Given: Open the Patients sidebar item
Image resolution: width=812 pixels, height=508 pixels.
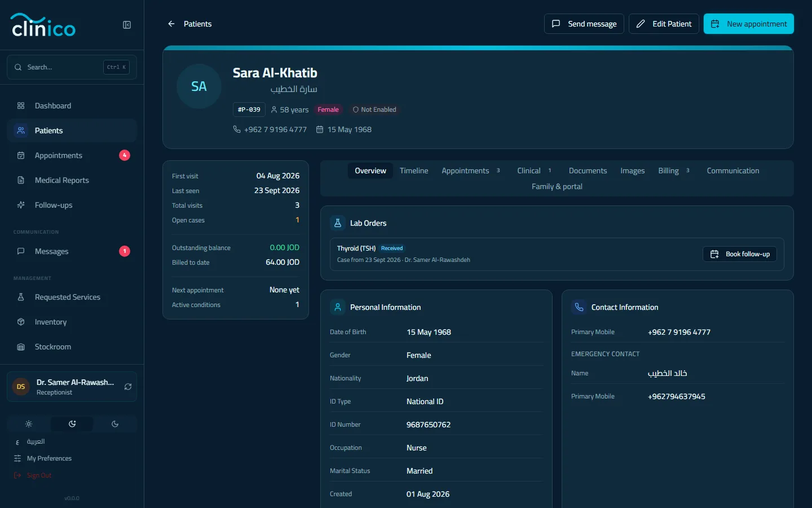Looking at the screenshot, I should point(72,130).
